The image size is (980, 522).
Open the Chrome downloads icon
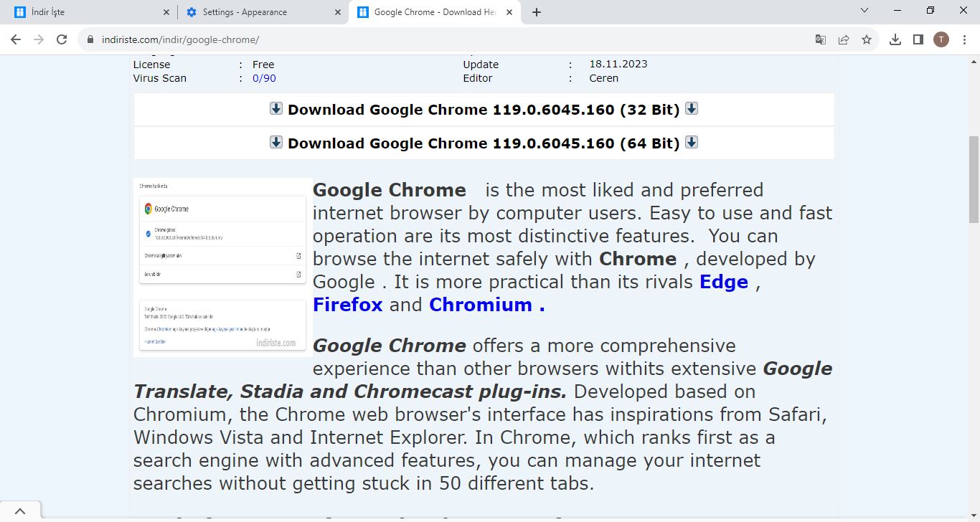coord(895,40)
